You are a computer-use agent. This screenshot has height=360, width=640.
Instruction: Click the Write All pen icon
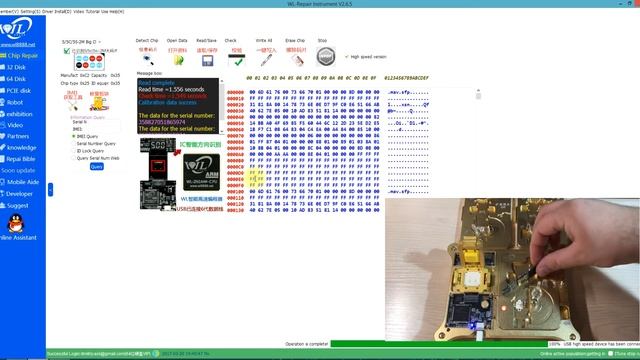click(266, 60)
